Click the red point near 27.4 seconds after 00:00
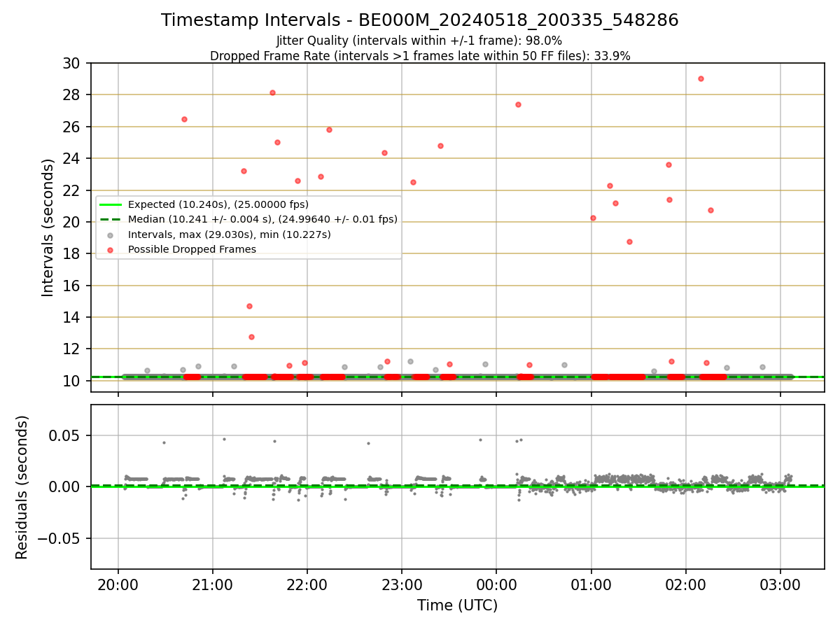The image size is (840, 630). click(518, 104)
